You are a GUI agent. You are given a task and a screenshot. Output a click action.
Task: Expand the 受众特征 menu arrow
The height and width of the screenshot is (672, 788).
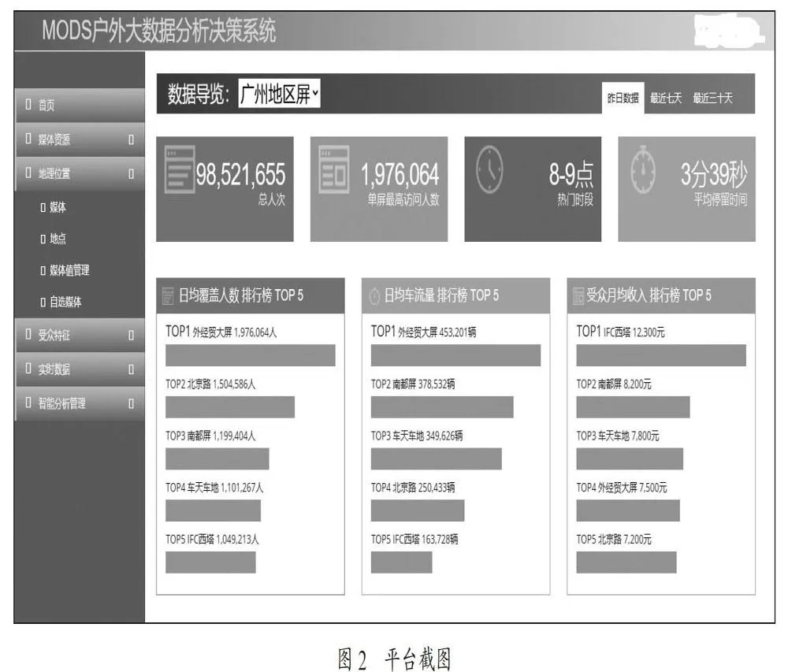coord(131,336)
